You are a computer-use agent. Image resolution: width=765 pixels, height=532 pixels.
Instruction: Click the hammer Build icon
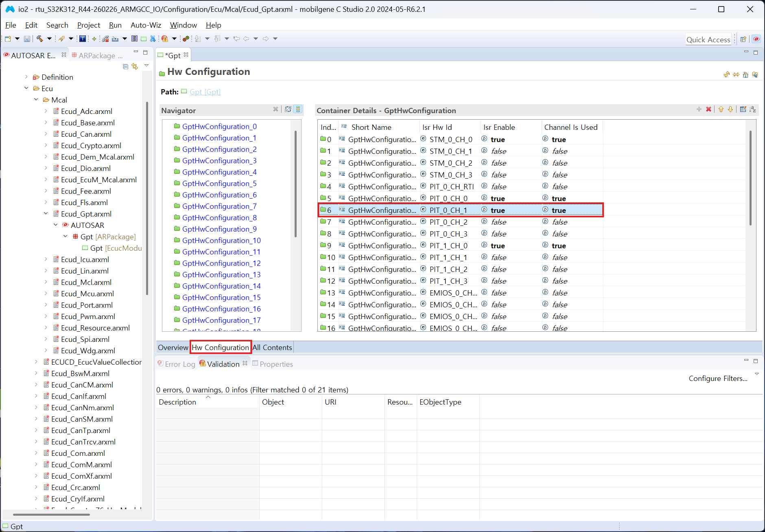coord(39,39)
